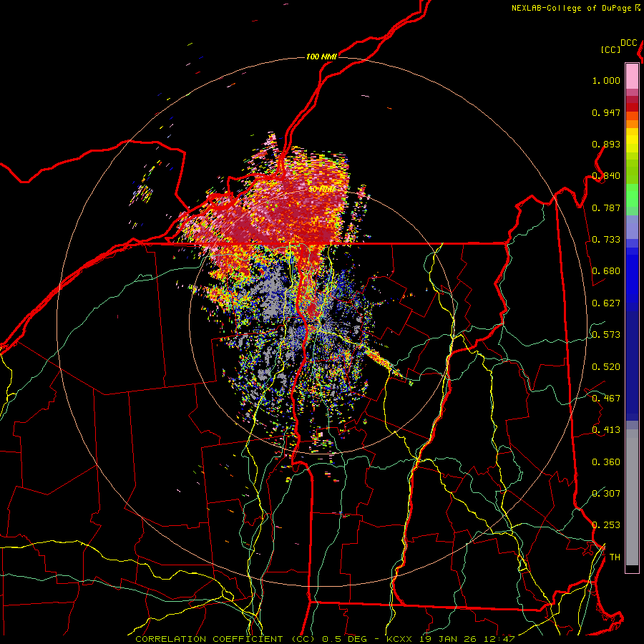Click the [CC] legend unit label
644x644 pixels.
610,49
